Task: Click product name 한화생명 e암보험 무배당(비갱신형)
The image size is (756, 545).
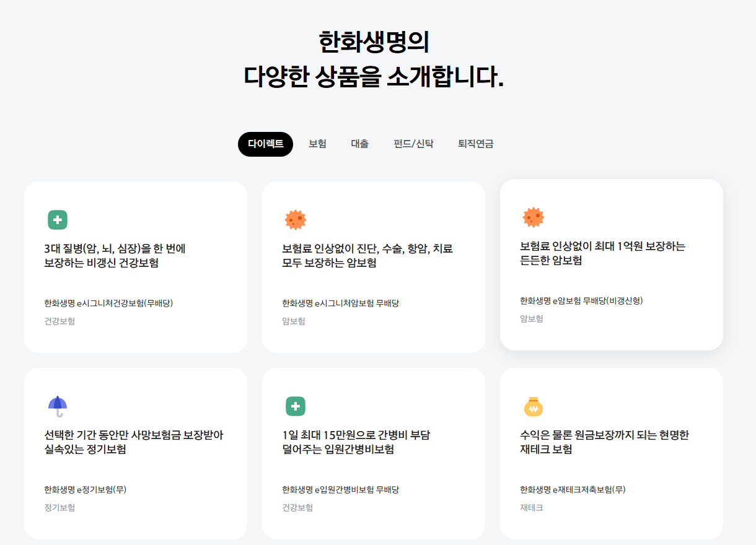Action: (x=581, y=301)
